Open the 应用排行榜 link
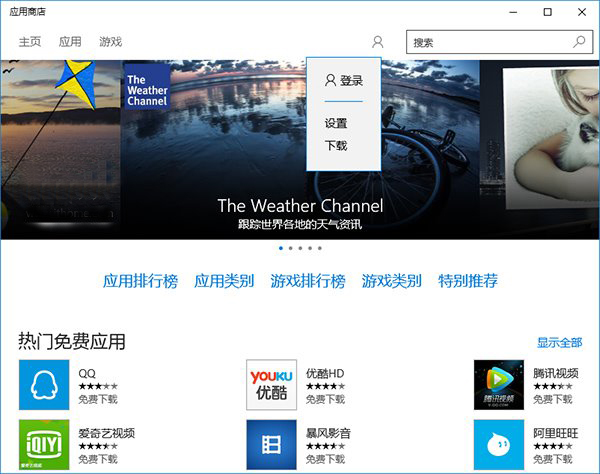Image resolution: width=600 pixels, height=474 pixels. (x=140, y=281)
